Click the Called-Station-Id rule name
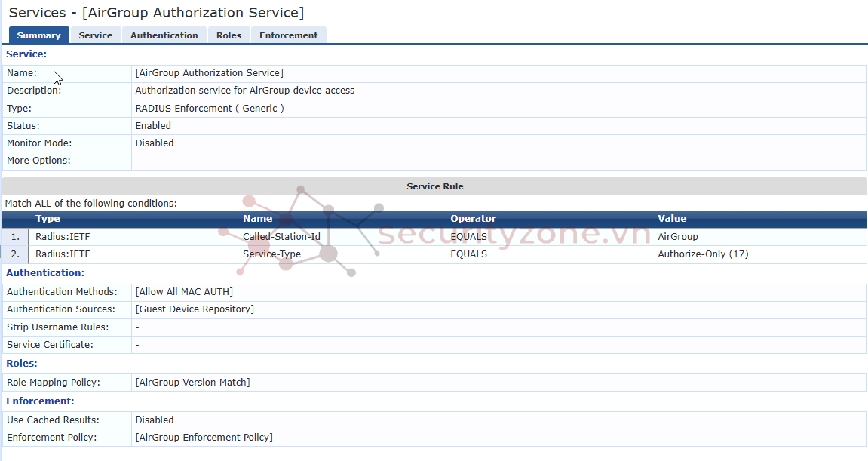The image size is (868, 461). (281, 237)
